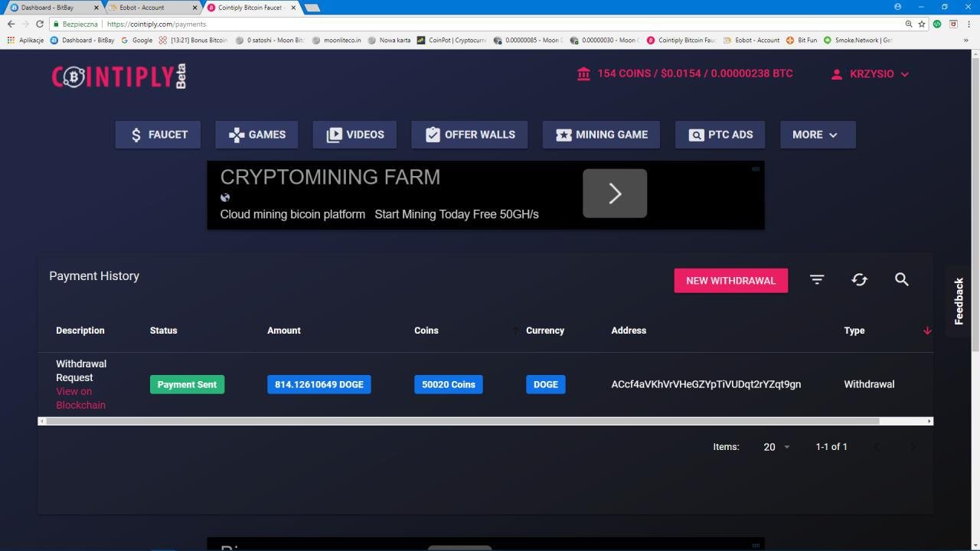Click the 50020 Coins badge
Viewport: 980px width, 551px height.
(449, 384)
